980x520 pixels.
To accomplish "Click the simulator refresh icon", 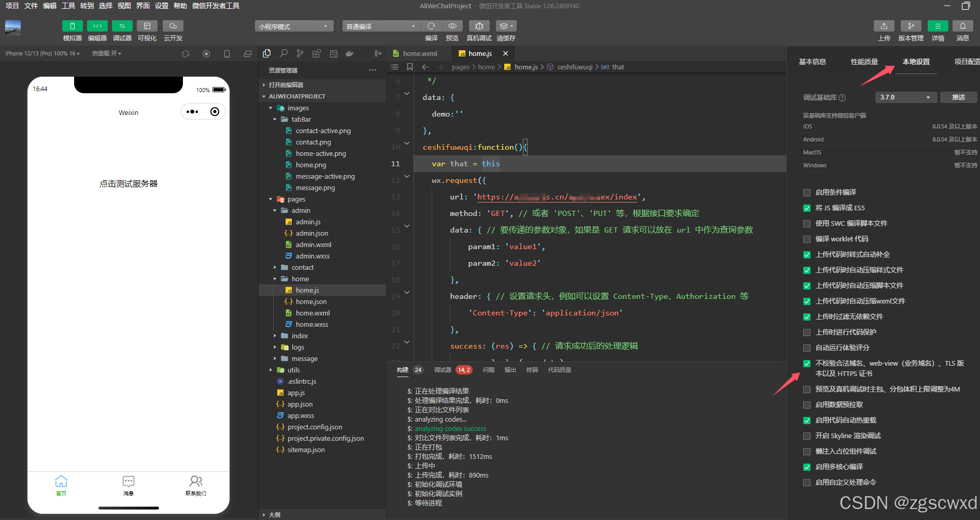I will pos(186,54).
